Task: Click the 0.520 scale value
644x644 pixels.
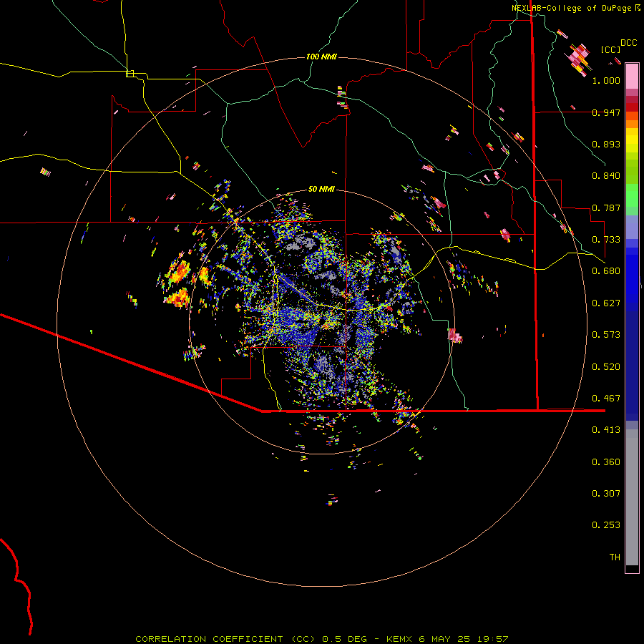Action: 606,367
